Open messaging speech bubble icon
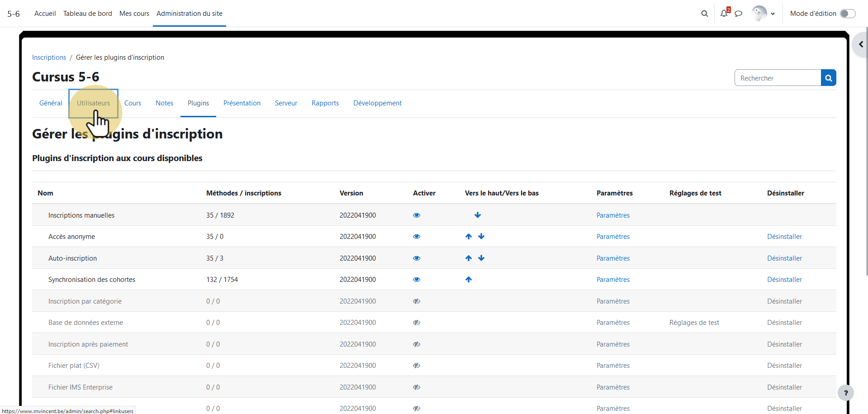This screenshot has height=414, width=868. (x=739, y=14)
